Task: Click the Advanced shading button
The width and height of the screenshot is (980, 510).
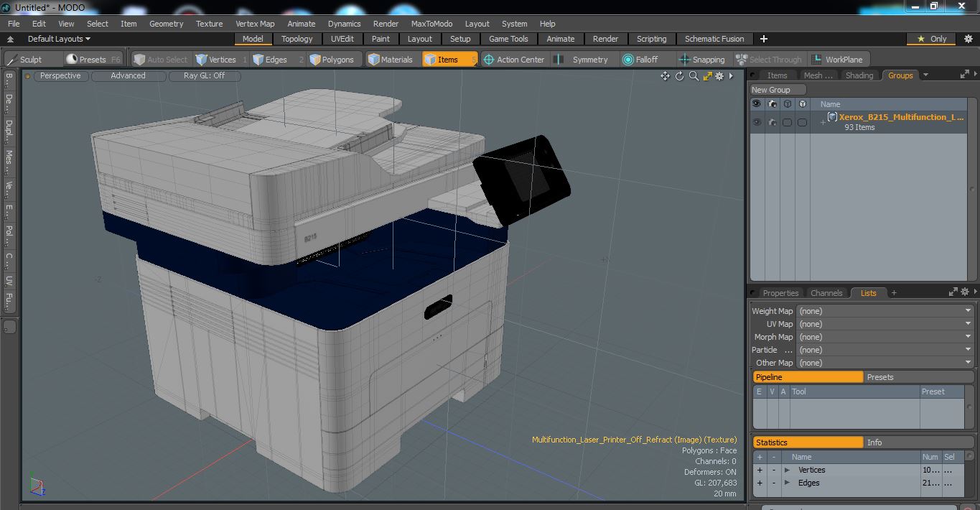Action: pos(128,75)
